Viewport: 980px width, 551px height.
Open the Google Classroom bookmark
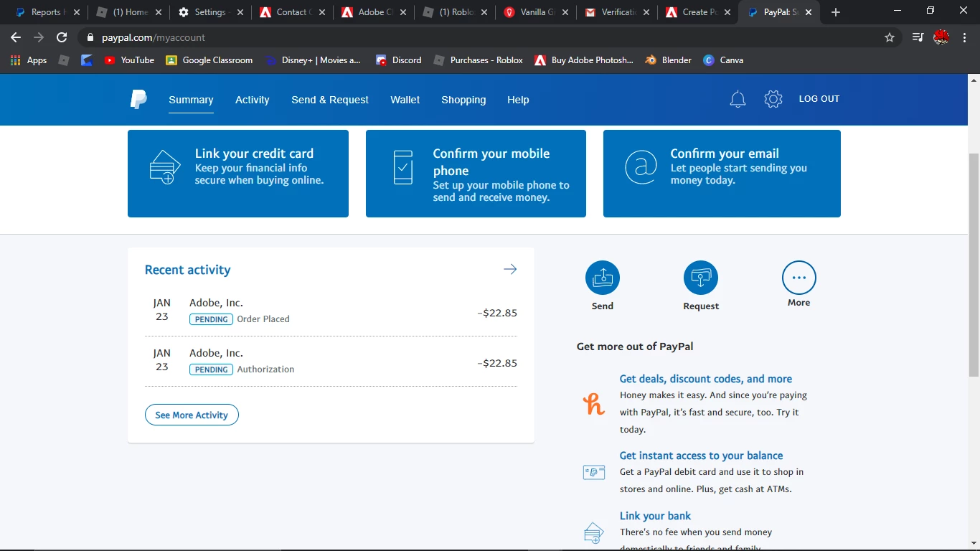(x=209, y=60)
